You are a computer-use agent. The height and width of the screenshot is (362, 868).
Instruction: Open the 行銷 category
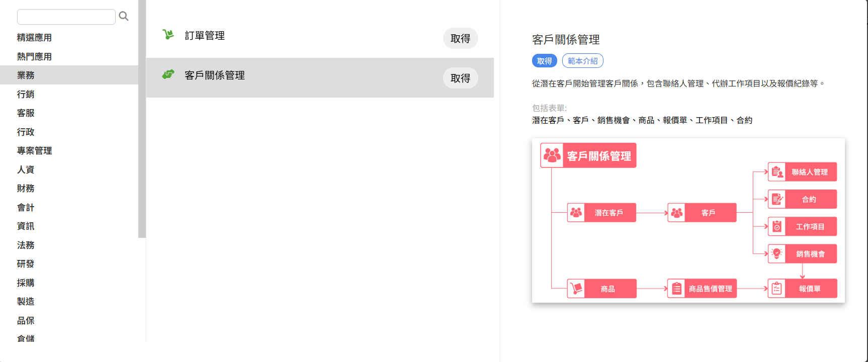pos(26,95)
